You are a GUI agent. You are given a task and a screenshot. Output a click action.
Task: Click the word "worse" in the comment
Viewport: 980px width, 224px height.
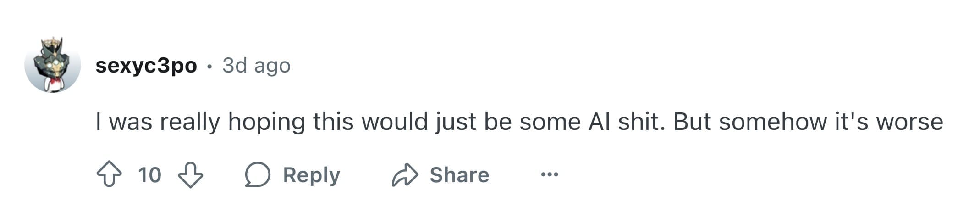(909, 122)
